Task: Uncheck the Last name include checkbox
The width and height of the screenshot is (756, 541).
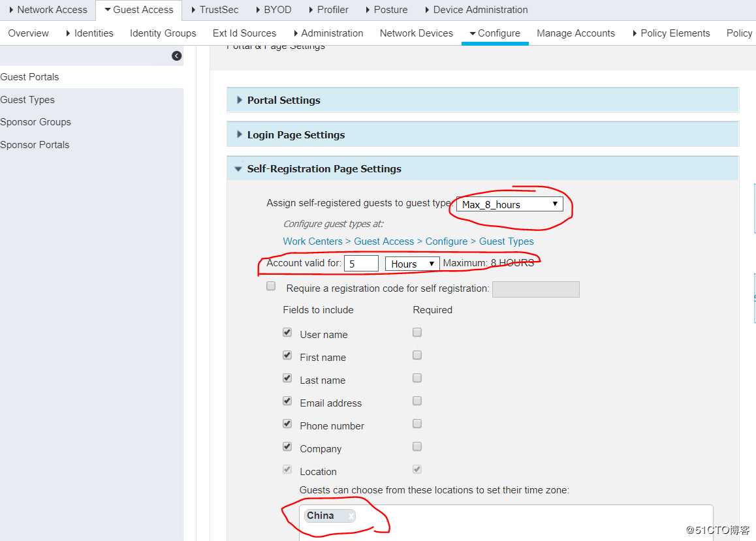Action: (287, 378)
